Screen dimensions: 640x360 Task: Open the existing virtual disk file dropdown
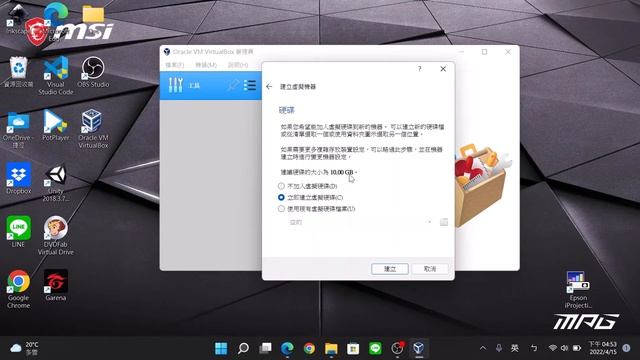(361, 222)
